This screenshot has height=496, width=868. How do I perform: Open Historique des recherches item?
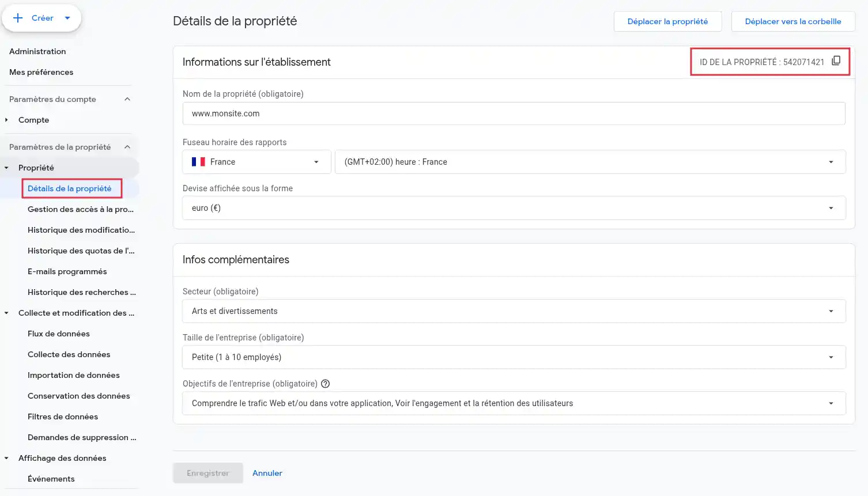coord(82,292)
